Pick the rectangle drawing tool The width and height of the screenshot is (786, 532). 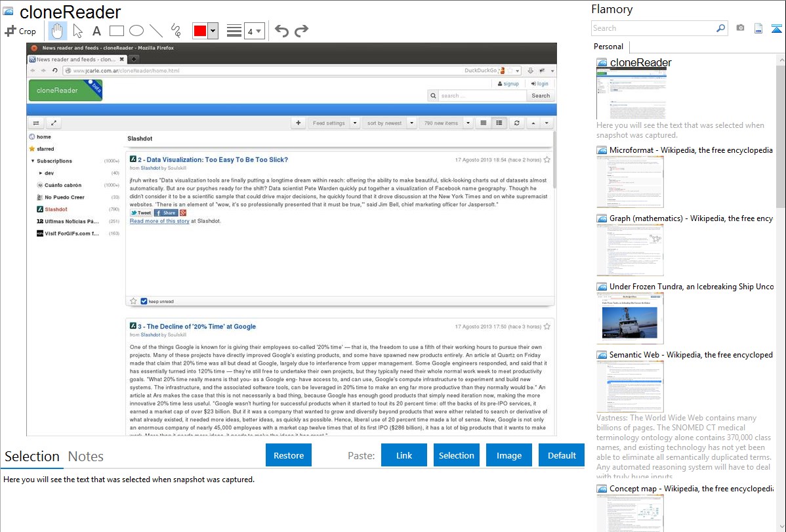tap(116, 31)
